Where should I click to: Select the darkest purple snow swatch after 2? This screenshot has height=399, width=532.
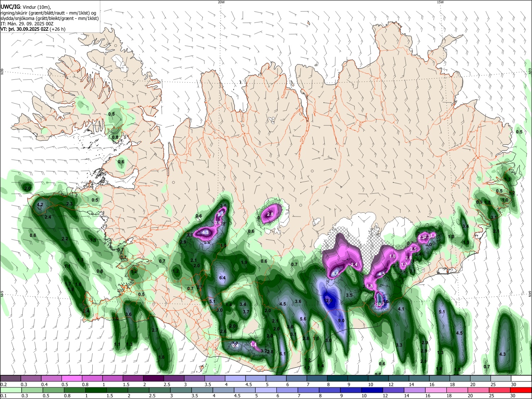coord(153,378)
